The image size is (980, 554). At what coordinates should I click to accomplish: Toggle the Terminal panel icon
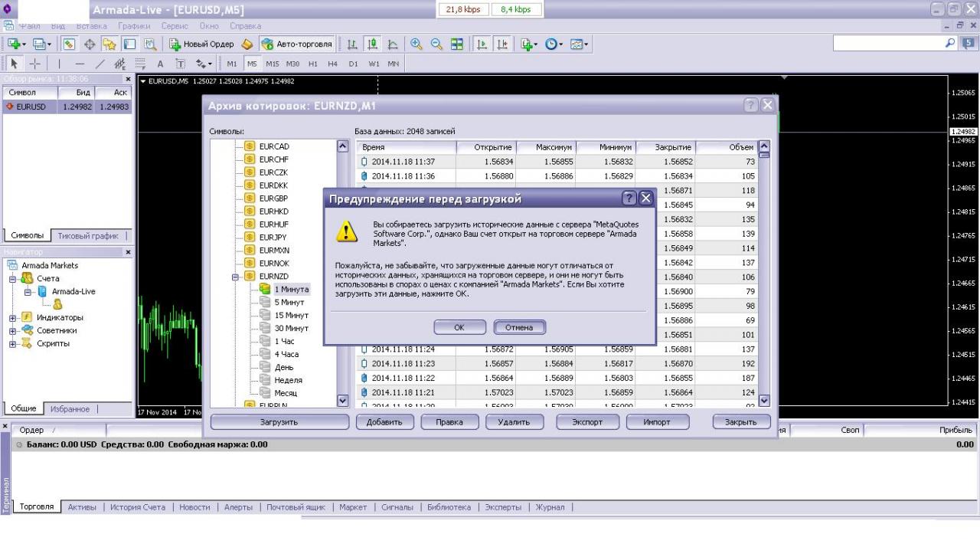[x=129, y=44]
